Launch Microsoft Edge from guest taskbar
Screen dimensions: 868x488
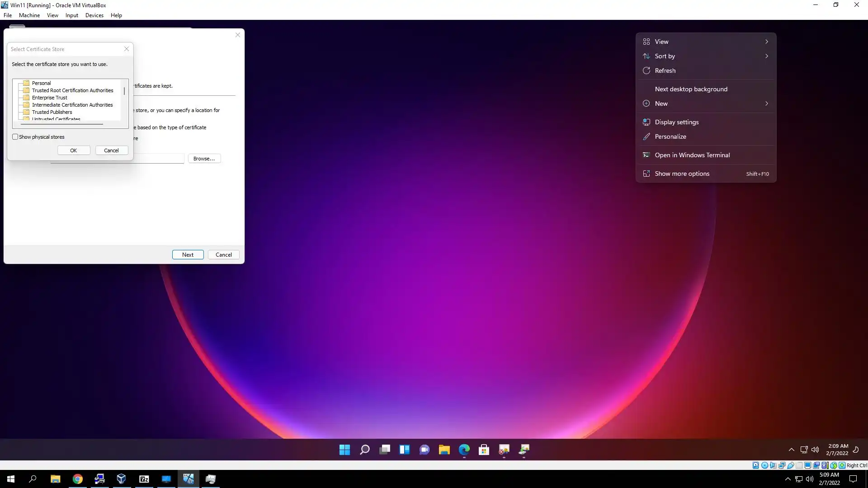tap(464, 450)
